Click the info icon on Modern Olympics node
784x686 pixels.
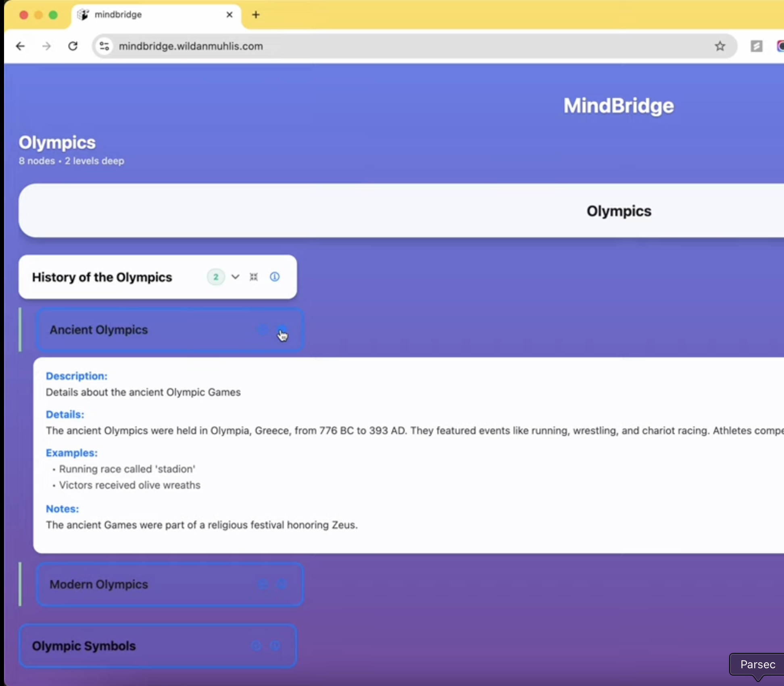pos(281,584)
